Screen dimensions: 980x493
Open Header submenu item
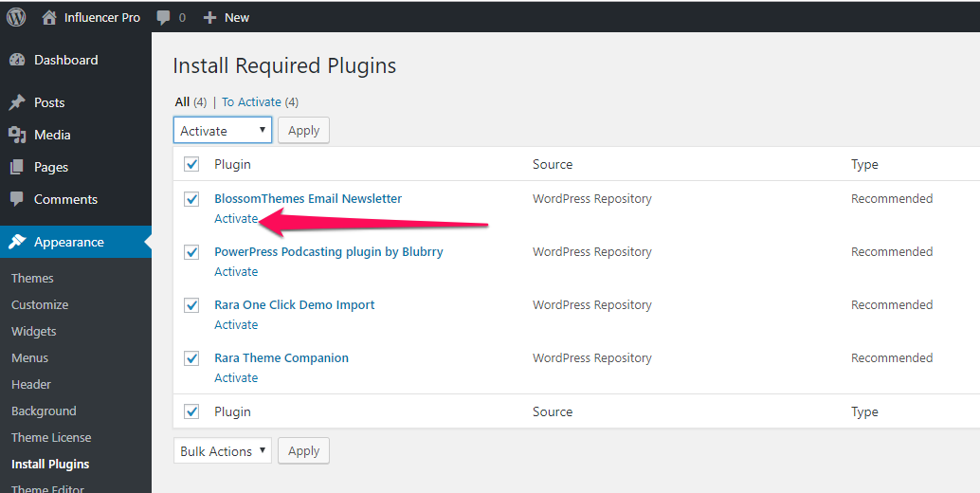[31, 385]
